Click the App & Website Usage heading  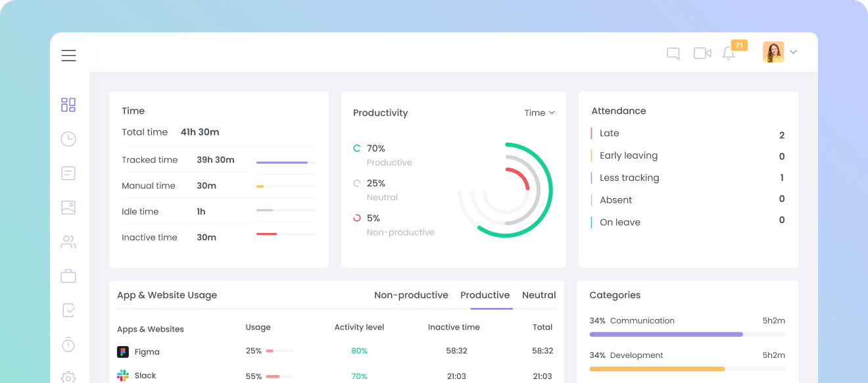click(x=167, y=295)
